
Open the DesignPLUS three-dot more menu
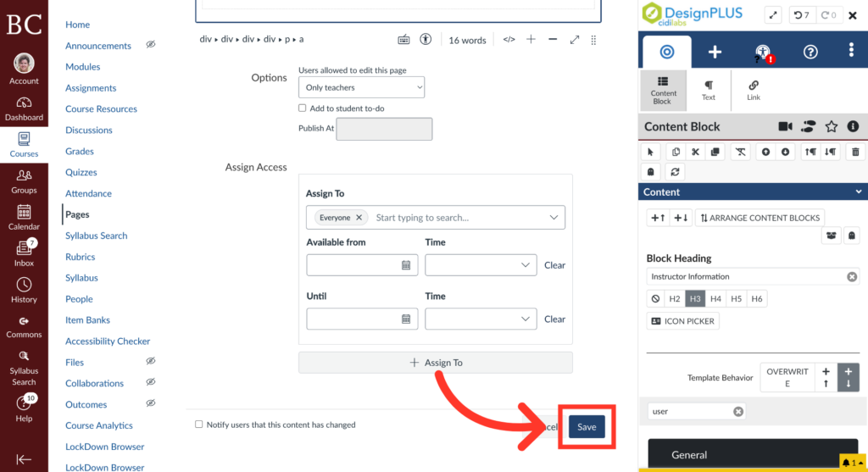[851, 50]
